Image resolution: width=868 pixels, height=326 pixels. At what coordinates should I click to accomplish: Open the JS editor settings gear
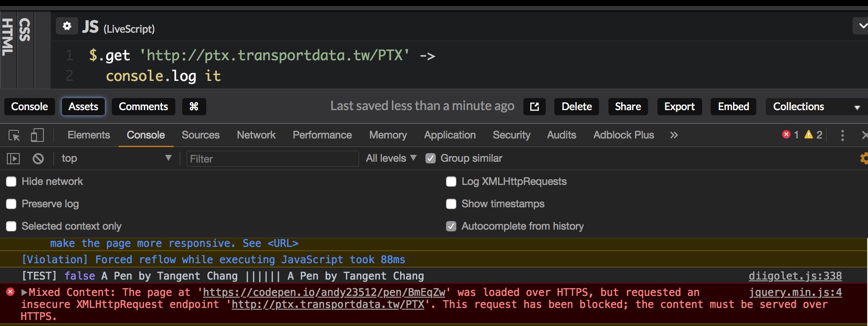click(67, 26)
